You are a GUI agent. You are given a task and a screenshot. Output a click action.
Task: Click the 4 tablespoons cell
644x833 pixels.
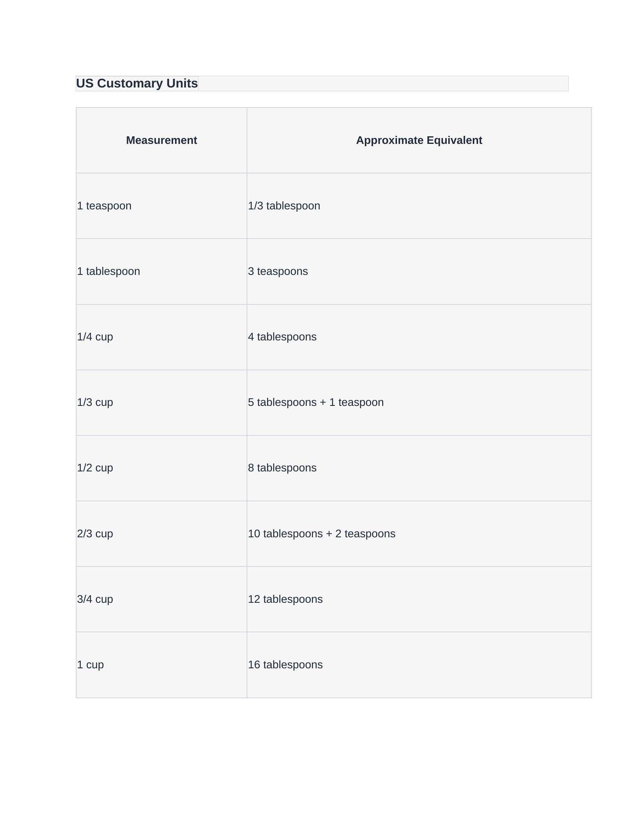pyautogui.click(x=419, y=337)
